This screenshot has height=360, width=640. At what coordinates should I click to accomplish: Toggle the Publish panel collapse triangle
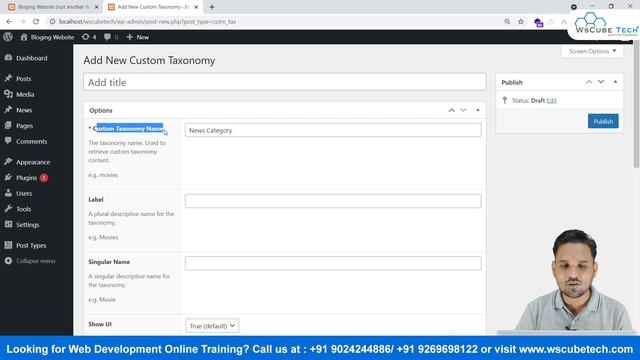point(615,82)
